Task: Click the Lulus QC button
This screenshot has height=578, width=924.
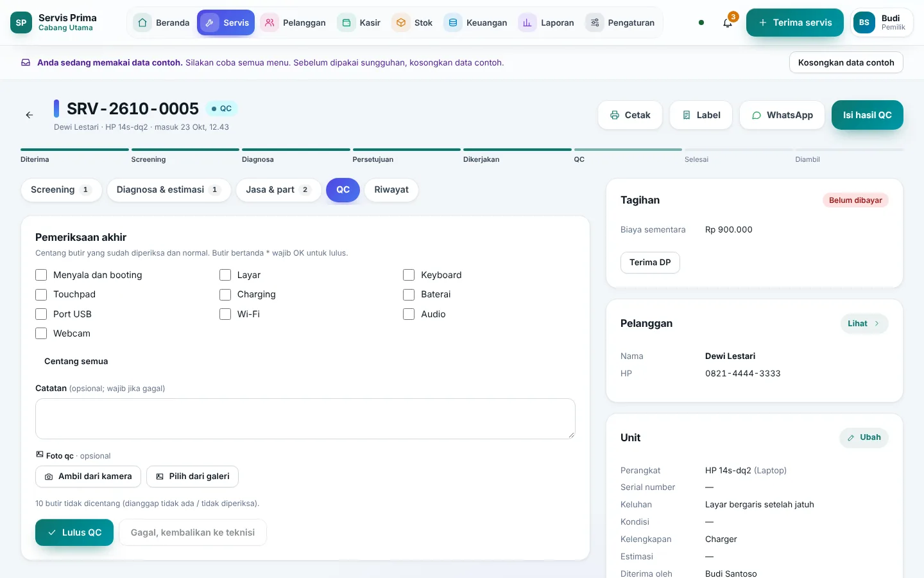Action: (74, 532)
